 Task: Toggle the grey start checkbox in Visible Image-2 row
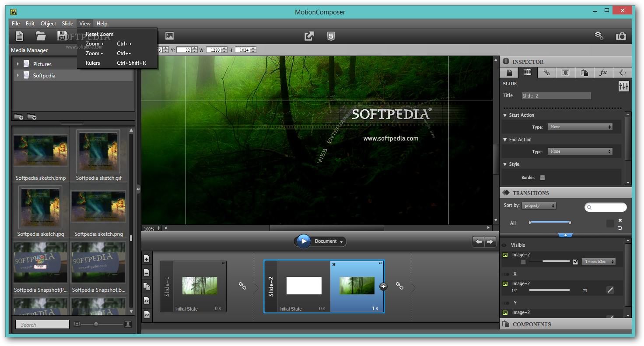(523, 262)
